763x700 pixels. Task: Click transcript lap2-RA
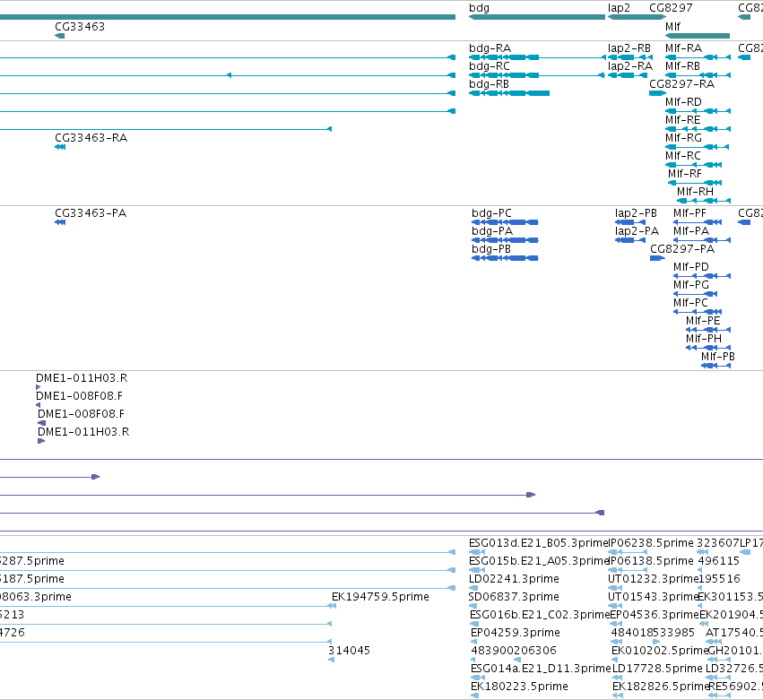tap(629, 75)
